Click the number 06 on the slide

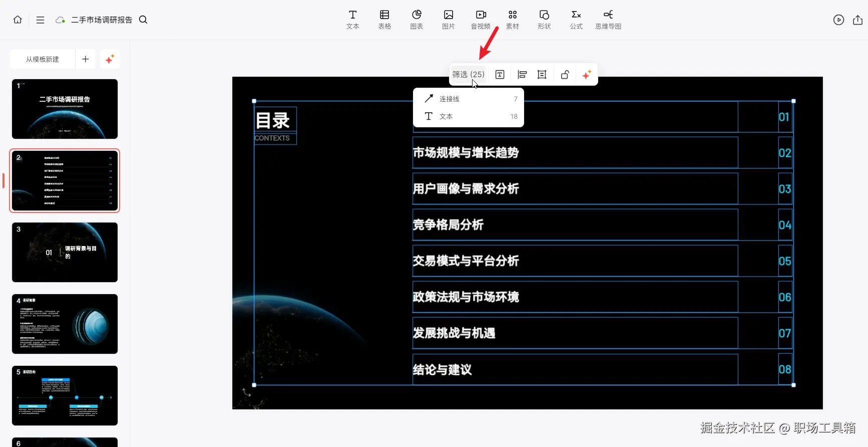(785, 298)
